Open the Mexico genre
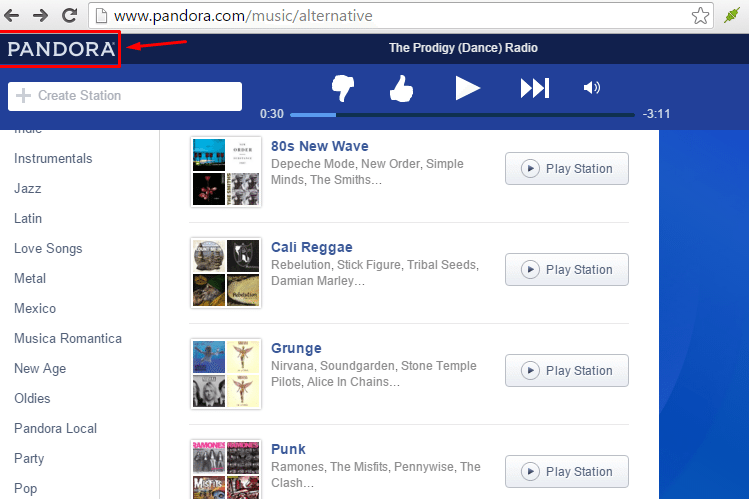Screen dimensions: 749x499 coord(35,308)
